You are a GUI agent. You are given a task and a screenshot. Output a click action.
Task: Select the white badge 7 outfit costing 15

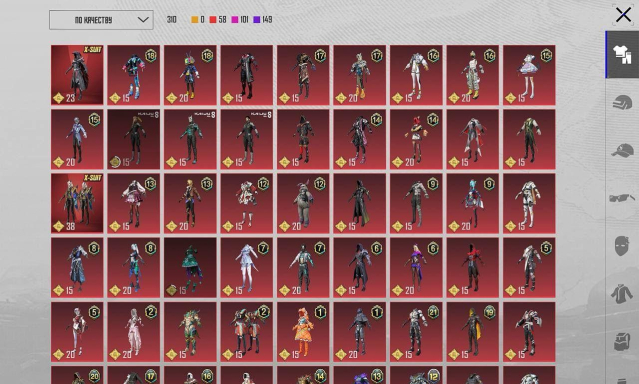(x=247, y=268)
